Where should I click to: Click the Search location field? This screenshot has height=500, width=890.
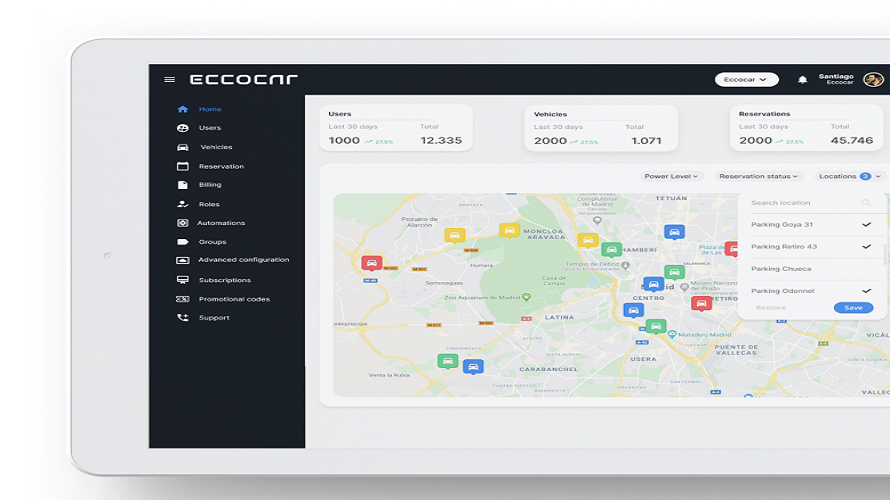tap(812, 203)
